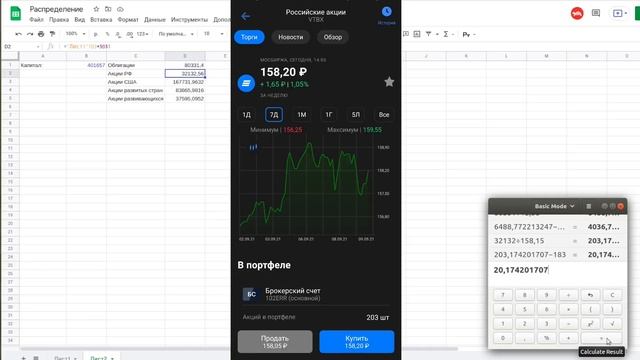The width and height of the screenshot is (640, 360).
Task: Switch to the Обзор tab
Action: 333,37
